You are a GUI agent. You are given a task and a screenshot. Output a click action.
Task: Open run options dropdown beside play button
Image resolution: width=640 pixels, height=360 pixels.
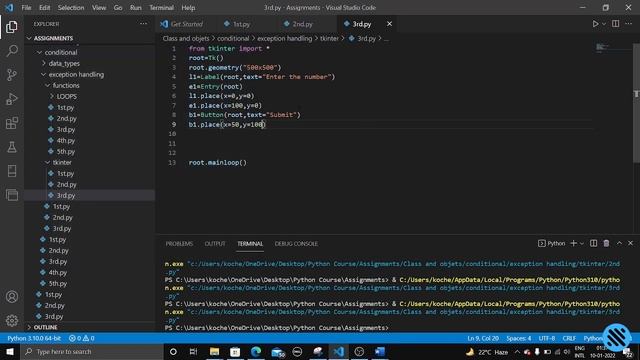point(604,24)
